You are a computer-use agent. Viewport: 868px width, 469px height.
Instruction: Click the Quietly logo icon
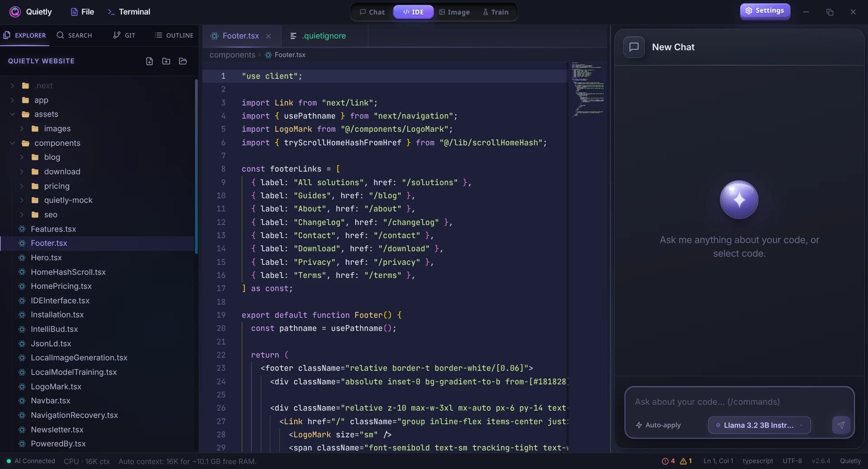[15, 12]
